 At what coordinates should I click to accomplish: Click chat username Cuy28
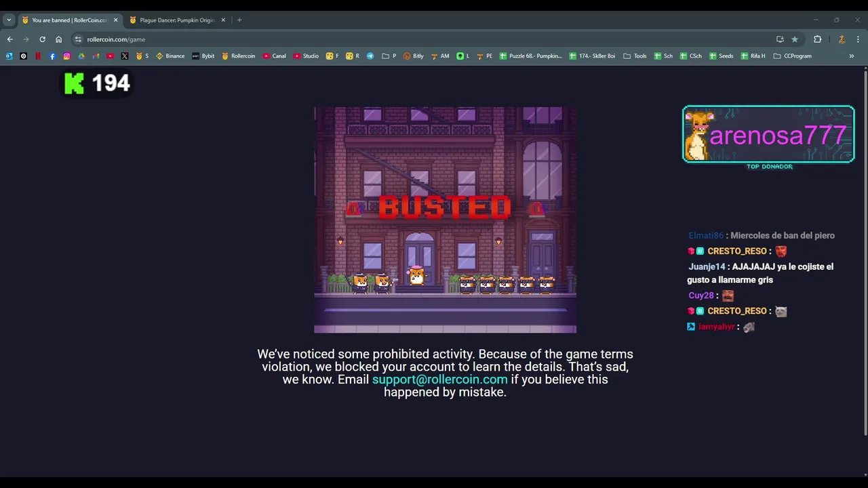click(701, 296)
